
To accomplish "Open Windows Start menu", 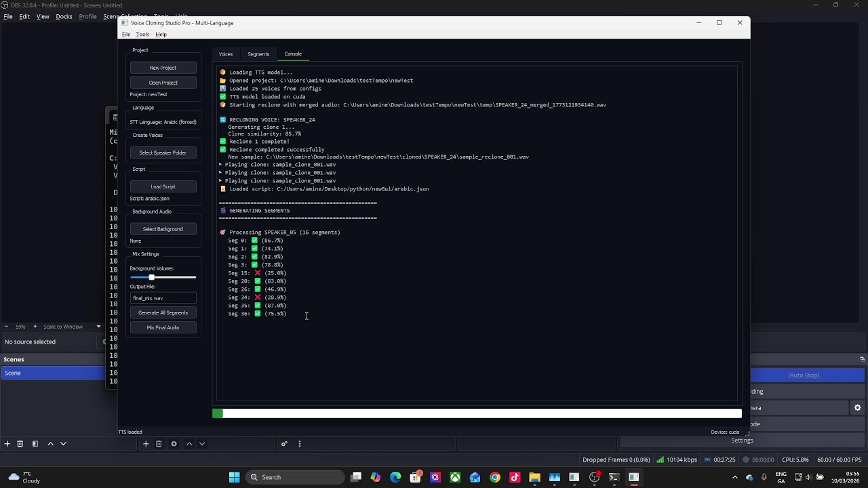I will tap(234, 477).
